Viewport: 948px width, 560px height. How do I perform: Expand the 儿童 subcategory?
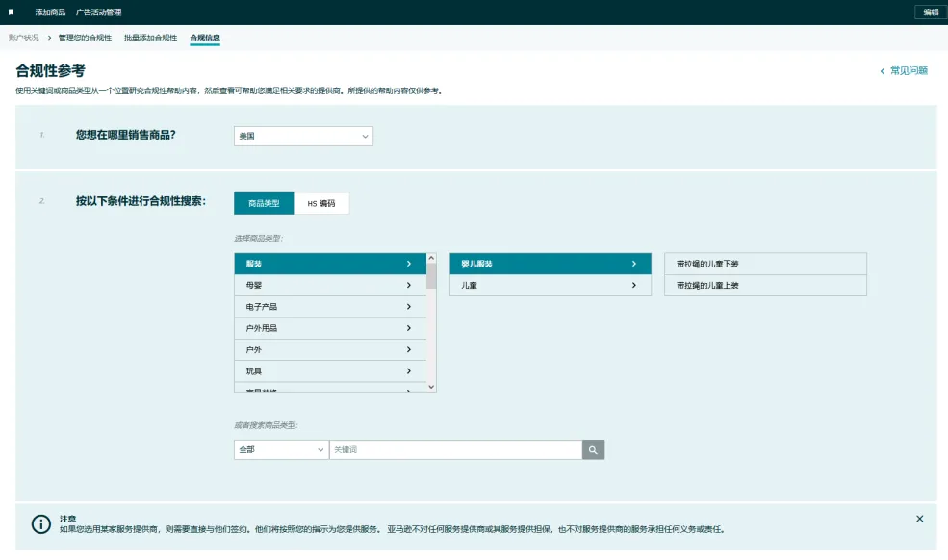click(550, 285)
